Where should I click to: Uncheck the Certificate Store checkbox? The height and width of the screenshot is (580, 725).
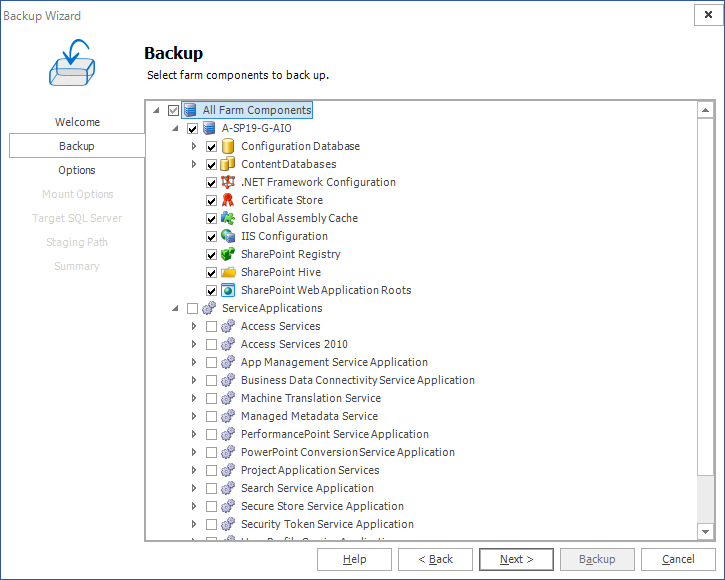pos(211,201)
